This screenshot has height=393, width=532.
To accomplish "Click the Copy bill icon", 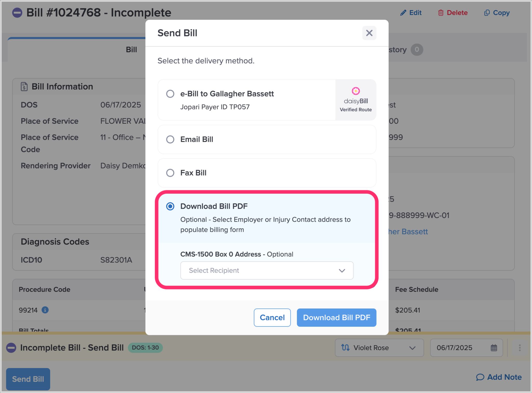I will (487, 13).
